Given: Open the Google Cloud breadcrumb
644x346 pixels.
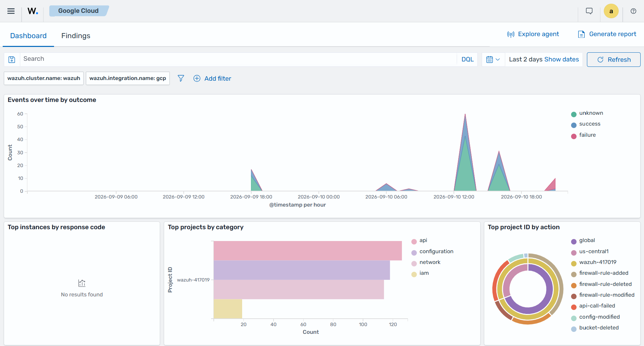Looking at the screenshot, I should click(78, 11).
